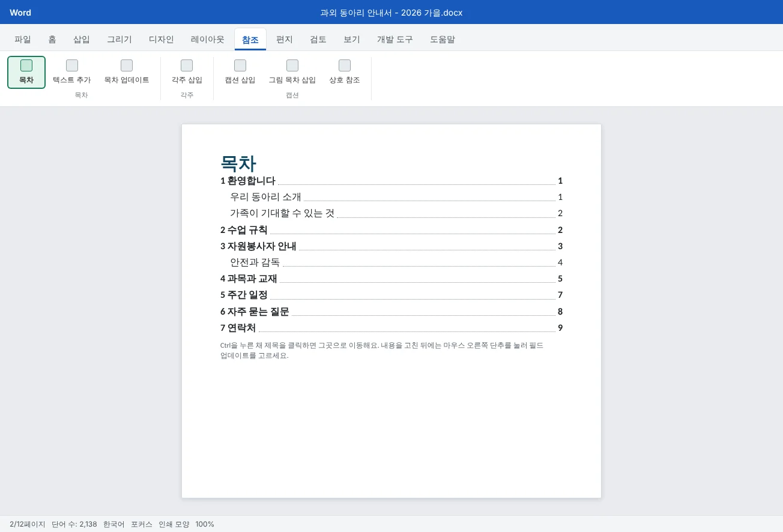Click the Word app name in title bar
Viewport: 783px width, 532px height.
point(20,13)
